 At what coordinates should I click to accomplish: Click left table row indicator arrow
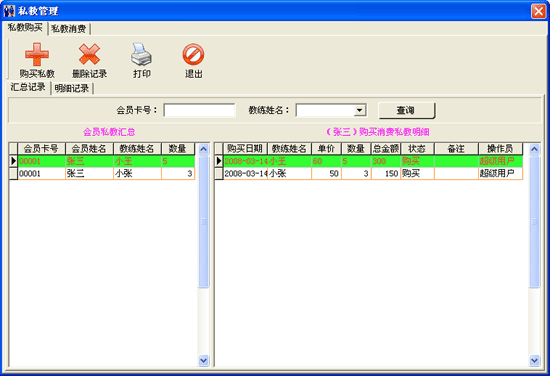(13, 161)
